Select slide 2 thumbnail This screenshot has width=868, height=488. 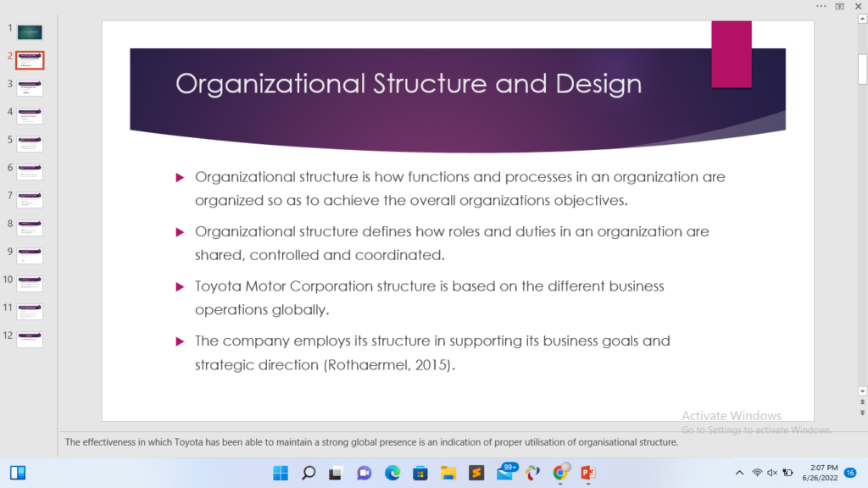(30, 60)
